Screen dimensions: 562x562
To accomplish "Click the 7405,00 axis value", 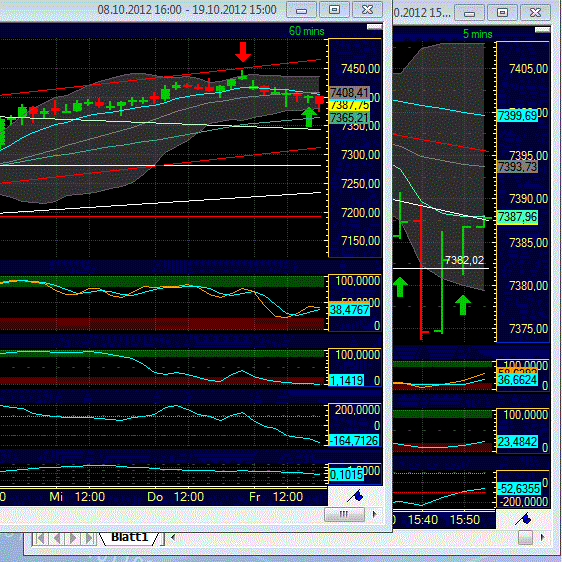I will 528,68.
